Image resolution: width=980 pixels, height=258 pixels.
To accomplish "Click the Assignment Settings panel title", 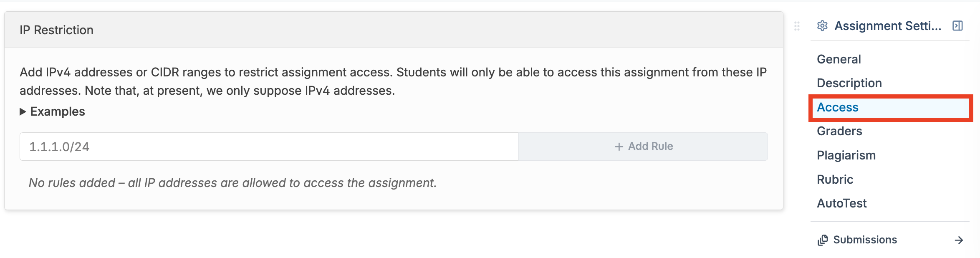I will coord(887,26).
